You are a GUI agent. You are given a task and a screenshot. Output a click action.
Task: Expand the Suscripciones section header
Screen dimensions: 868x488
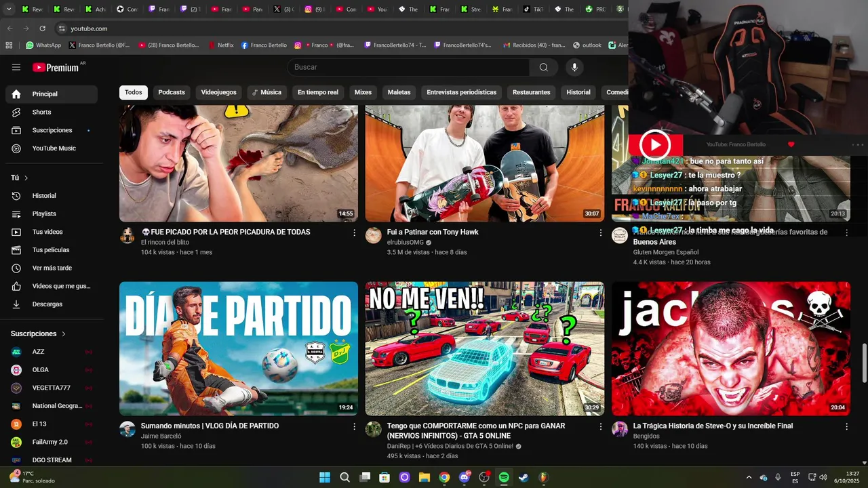point(38,333)
